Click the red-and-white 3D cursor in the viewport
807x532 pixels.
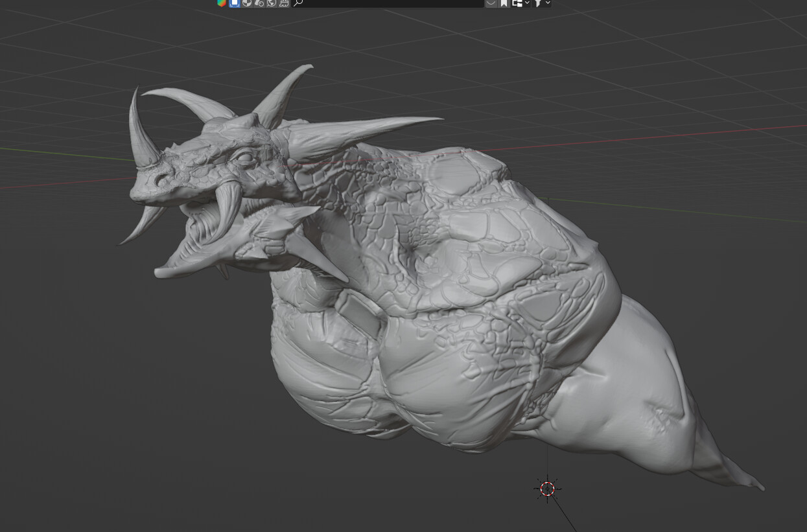[546, 489]
